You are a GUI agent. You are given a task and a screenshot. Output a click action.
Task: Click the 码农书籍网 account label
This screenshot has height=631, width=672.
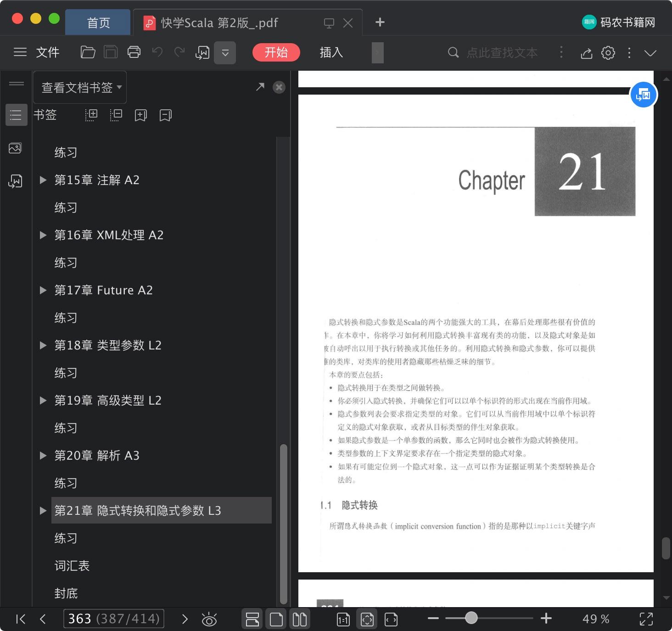[627, 22]
